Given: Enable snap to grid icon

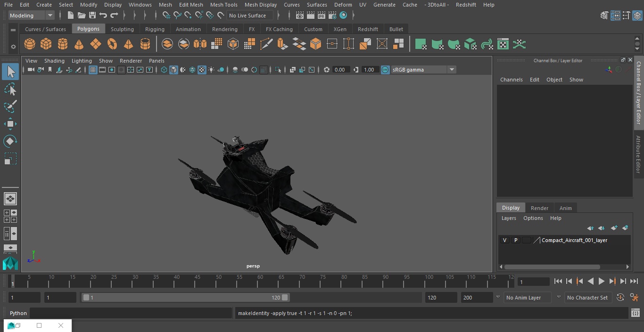Looking at the screenshot, I should coord(166,16).
